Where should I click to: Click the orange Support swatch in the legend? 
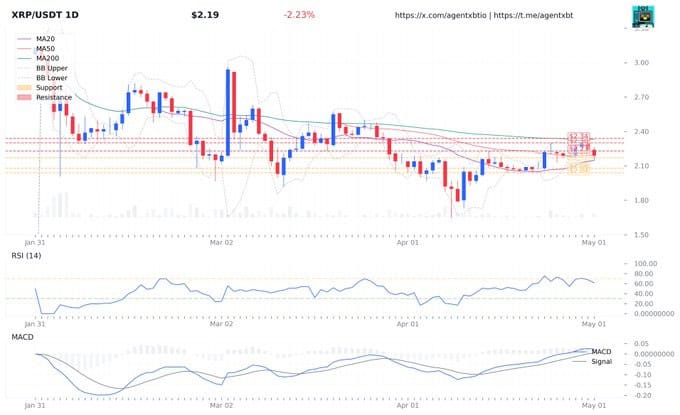24,88
